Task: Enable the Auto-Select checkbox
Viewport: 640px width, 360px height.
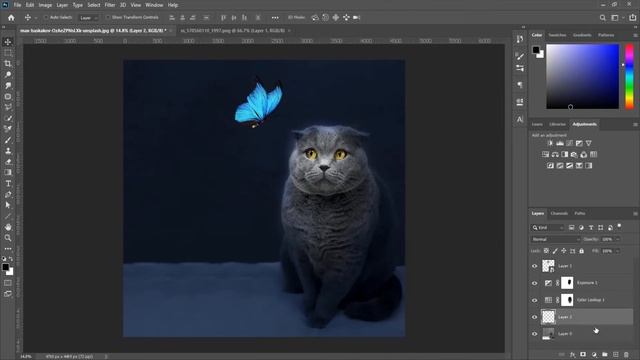Action: (46, 18)
